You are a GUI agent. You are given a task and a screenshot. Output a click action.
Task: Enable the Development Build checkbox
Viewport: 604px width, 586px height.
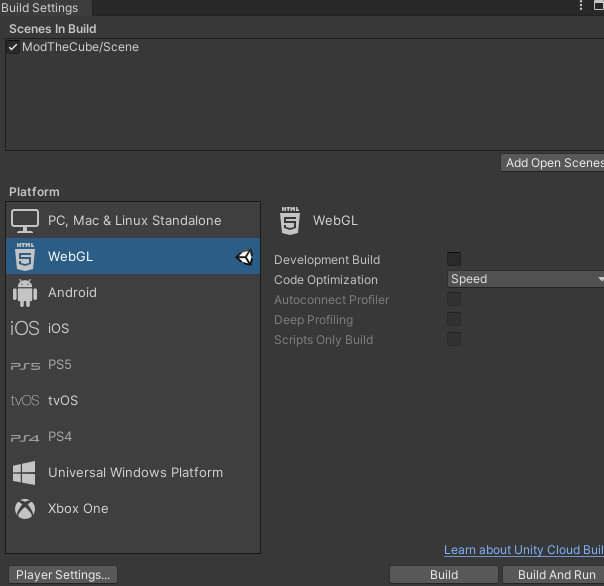[454, 259]
